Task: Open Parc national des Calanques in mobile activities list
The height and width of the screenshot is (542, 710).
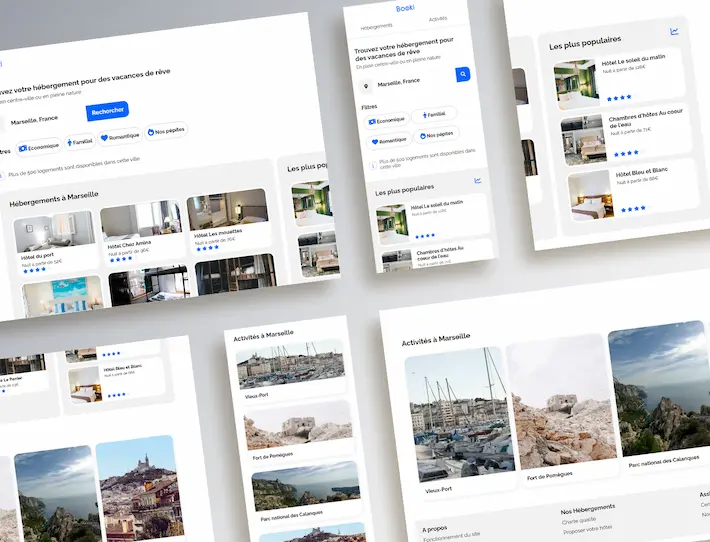Action: [306, 491]
